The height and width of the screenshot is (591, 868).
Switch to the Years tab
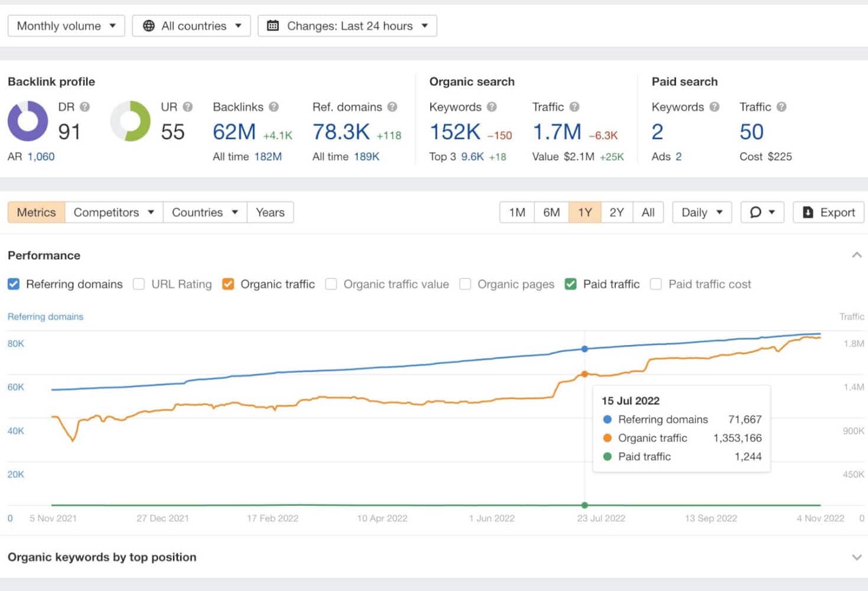(270, 212)
